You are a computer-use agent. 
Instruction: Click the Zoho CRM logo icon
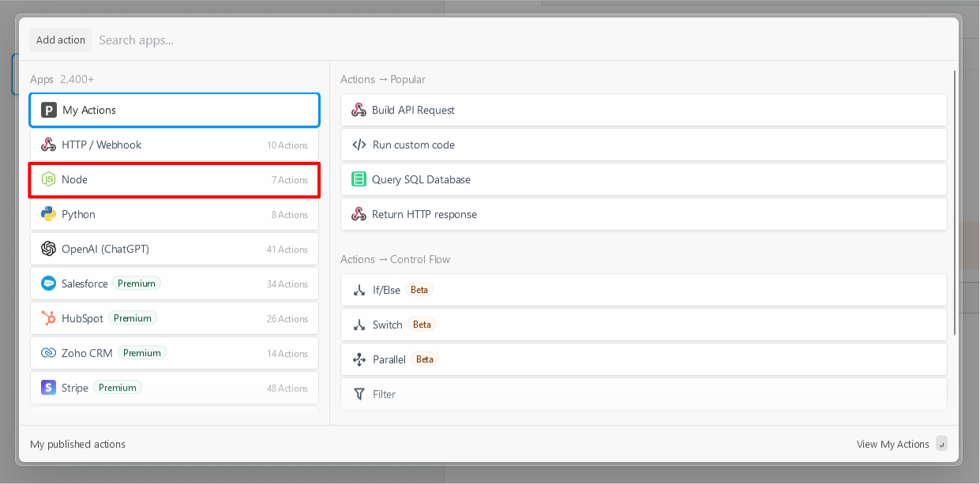49,353
